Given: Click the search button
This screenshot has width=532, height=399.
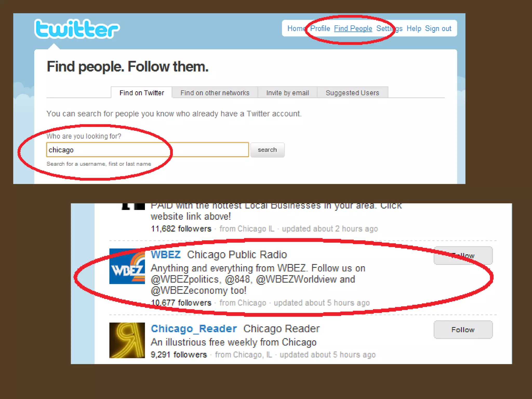Looking at the screenshot, I should 267,150.
